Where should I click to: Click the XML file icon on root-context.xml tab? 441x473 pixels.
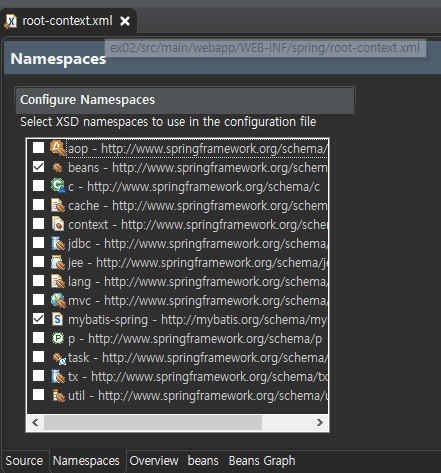11,21
